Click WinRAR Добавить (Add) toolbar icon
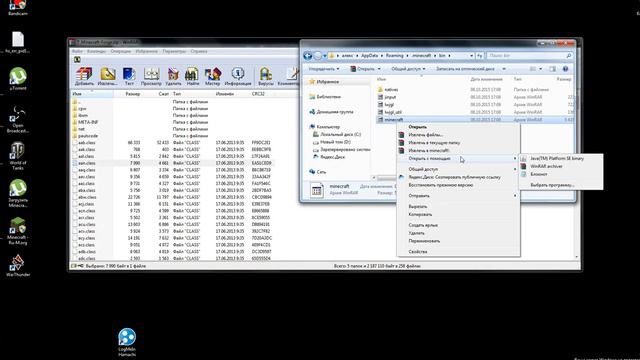 pyautogui.click(x=84, y=76)
